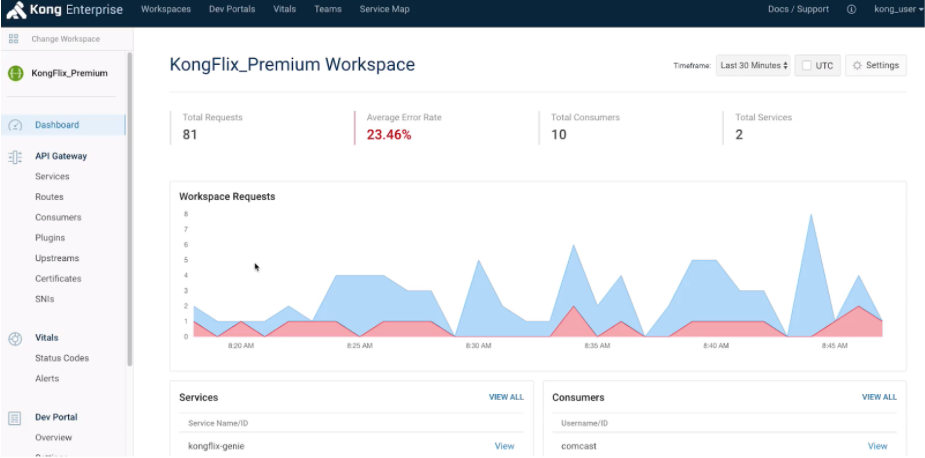Toggle the UTC checkbox

[806, 66]
